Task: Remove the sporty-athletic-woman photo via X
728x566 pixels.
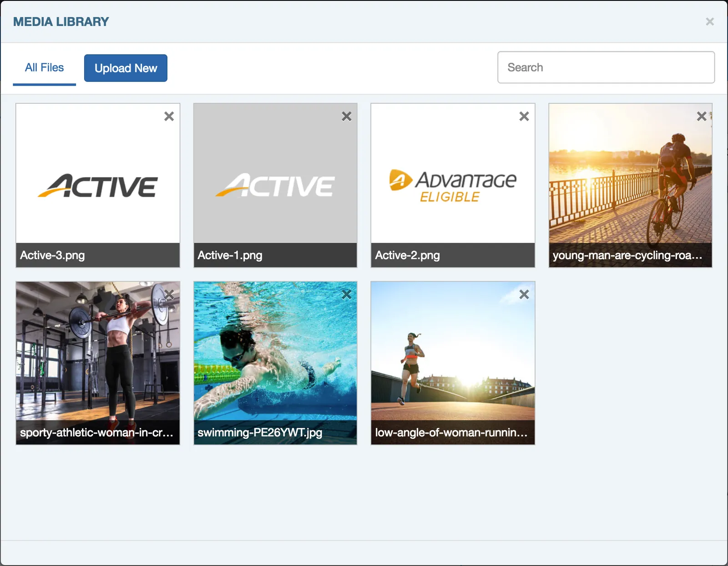Action: click(169, 295)
